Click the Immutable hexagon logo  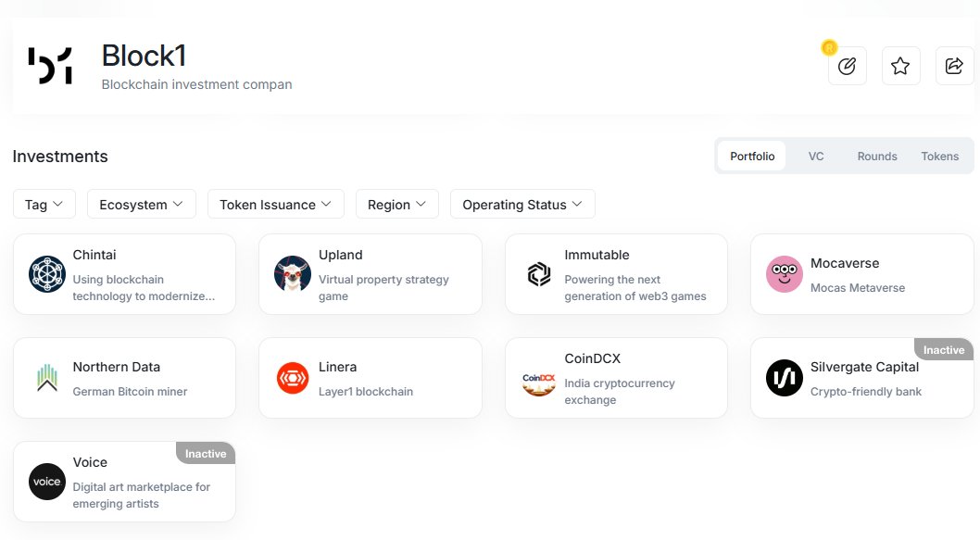pyautogui.click(x=539, y=274)
